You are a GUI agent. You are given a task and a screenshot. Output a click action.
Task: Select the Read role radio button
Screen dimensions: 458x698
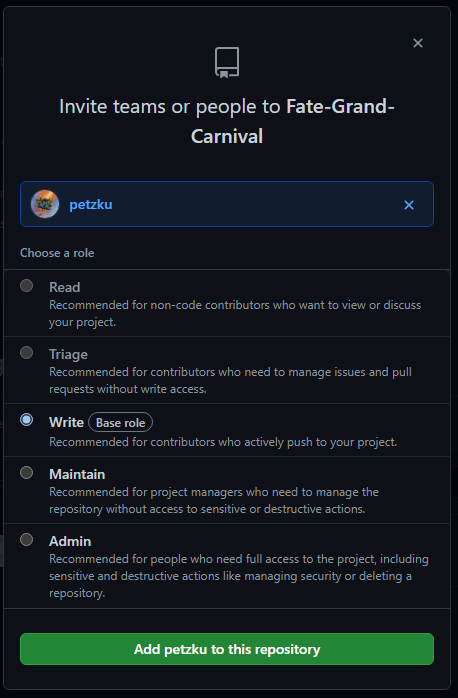point(27,286)
